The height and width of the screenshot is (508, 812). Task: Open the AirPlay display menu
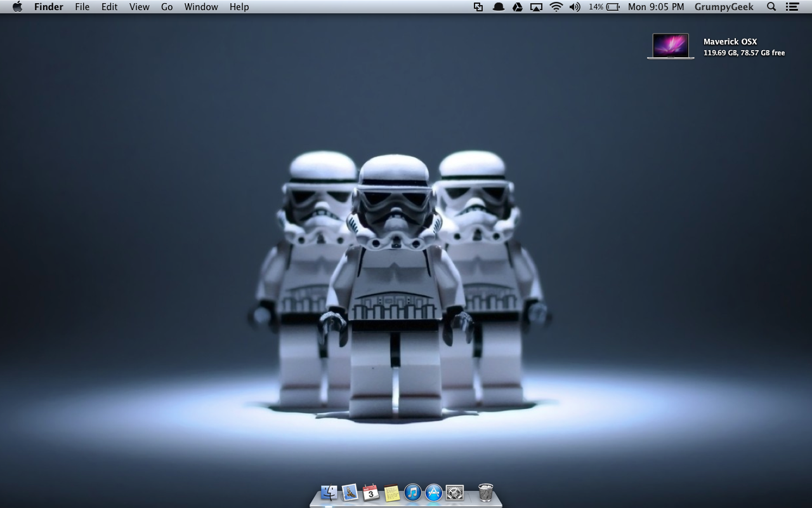(537, 7)
